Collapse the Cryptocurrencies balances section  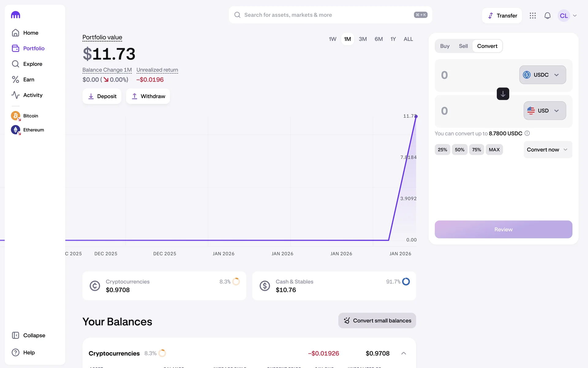[x=403, y=353]
